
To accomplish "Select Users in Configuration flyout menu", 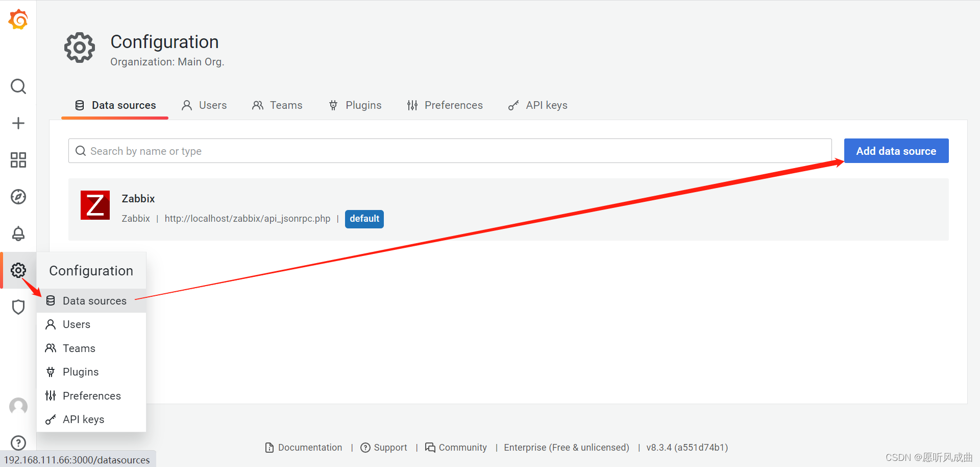I will [x=91, y=324].
